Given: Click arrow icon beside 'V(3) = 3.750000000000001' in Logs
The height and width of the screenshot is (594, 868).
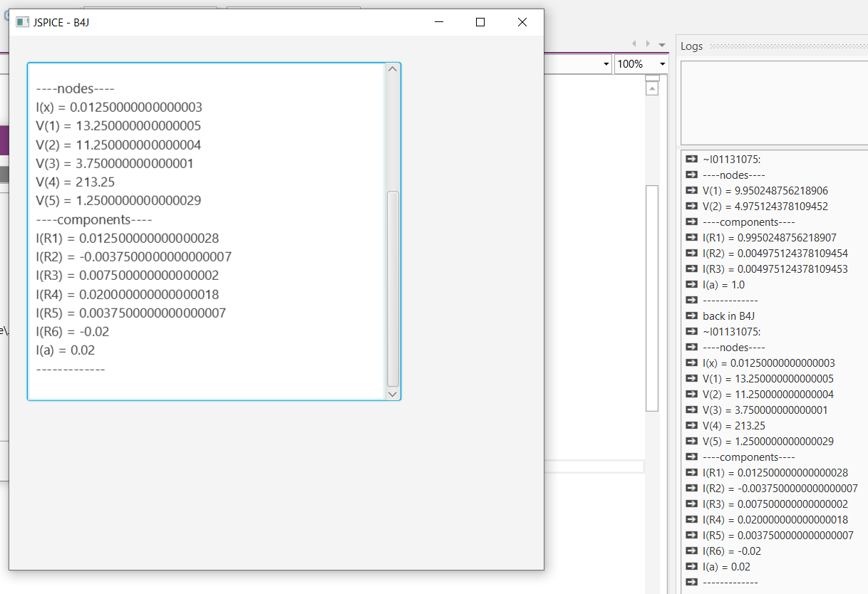Looking at the screenshot, I should (691, 410).
